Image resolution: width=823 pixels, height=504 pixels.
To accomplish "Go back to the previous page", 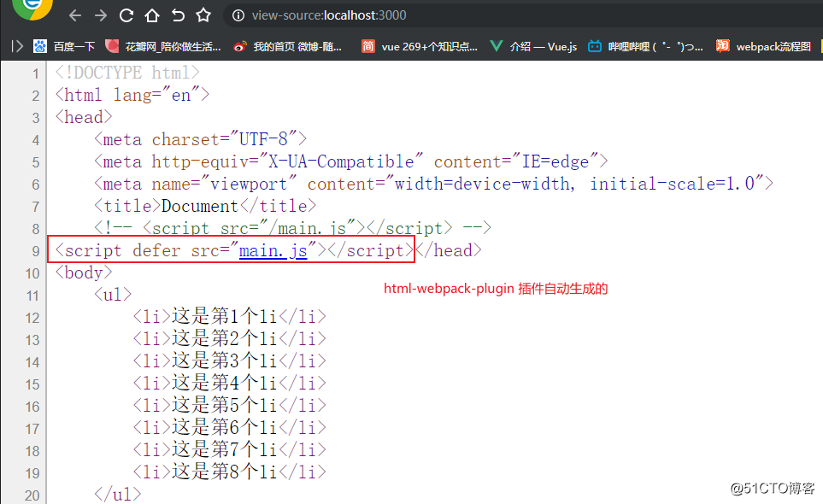I will coord(75,15).
